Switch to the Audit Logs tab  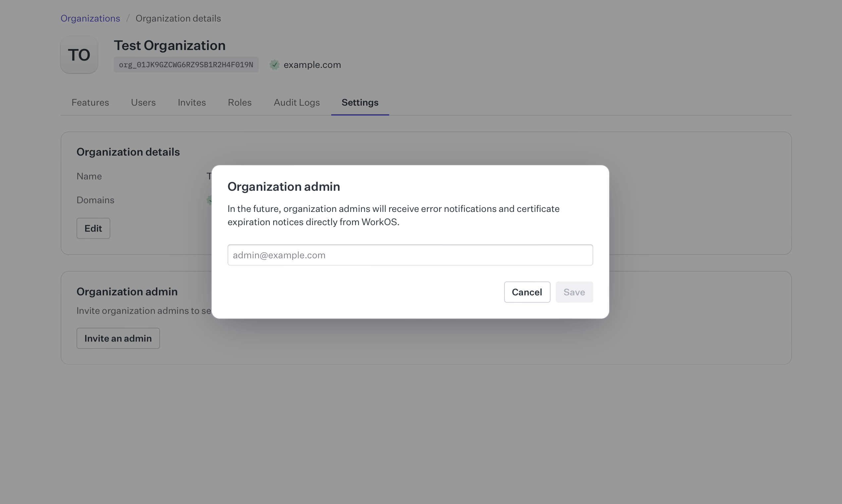tap(296, 103)
